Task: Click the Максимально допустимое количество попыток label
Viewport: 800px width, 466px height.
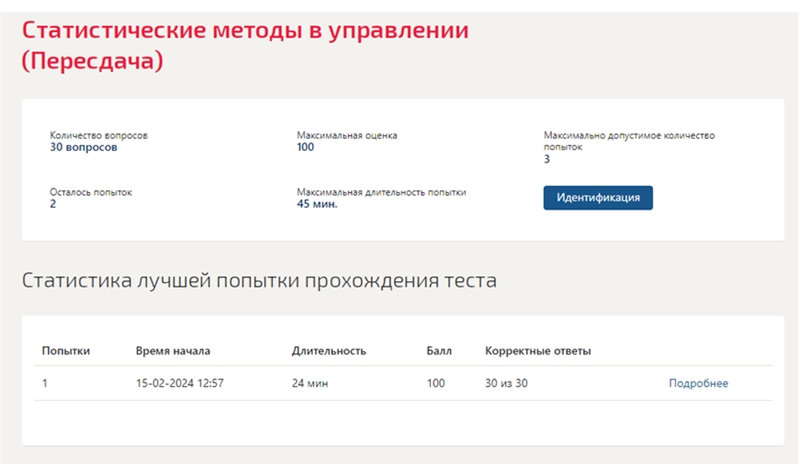Action: click(x=629, y=141)
